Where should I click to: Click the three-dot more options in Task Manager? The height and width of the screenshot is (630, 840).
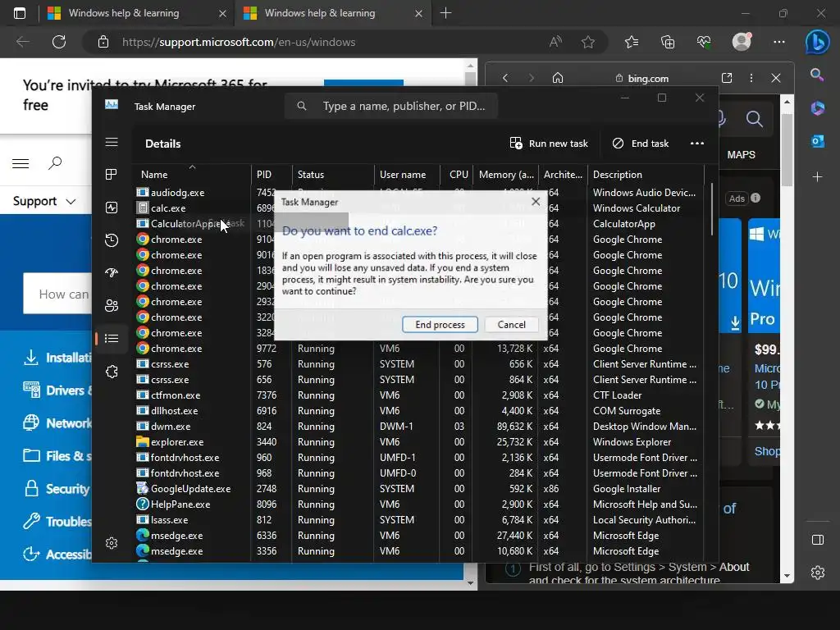[697, 143]
